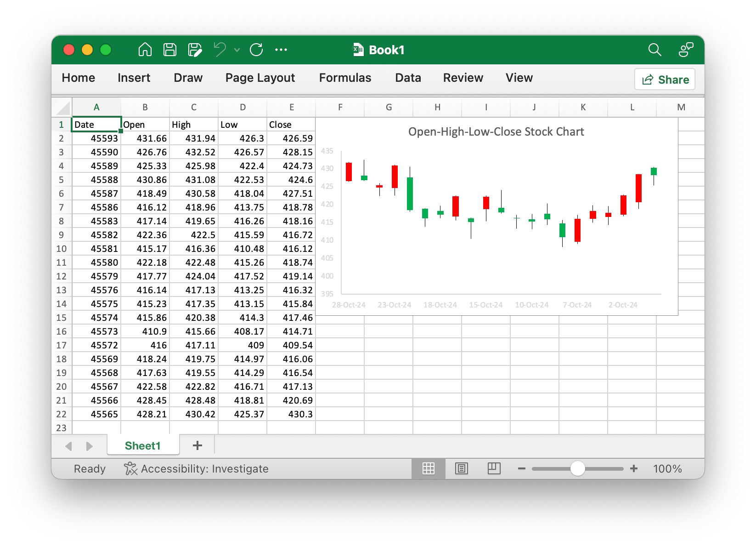Open the more options ellipsis

tap(281, 50)
